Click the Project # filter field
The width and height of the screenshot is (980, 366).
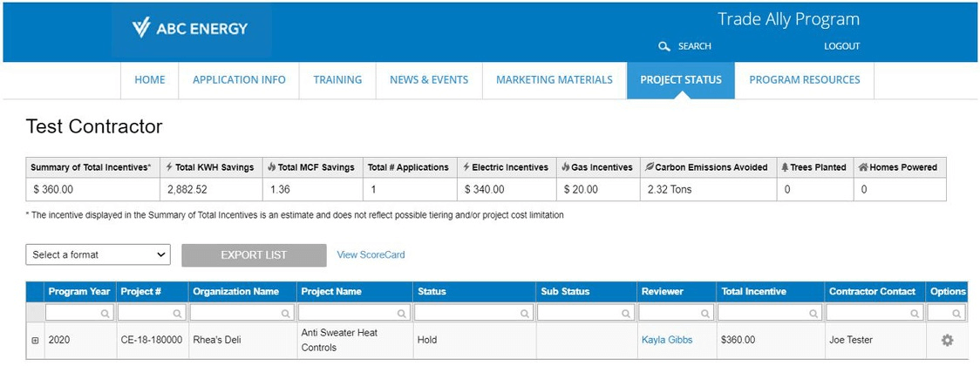[152, 313]
